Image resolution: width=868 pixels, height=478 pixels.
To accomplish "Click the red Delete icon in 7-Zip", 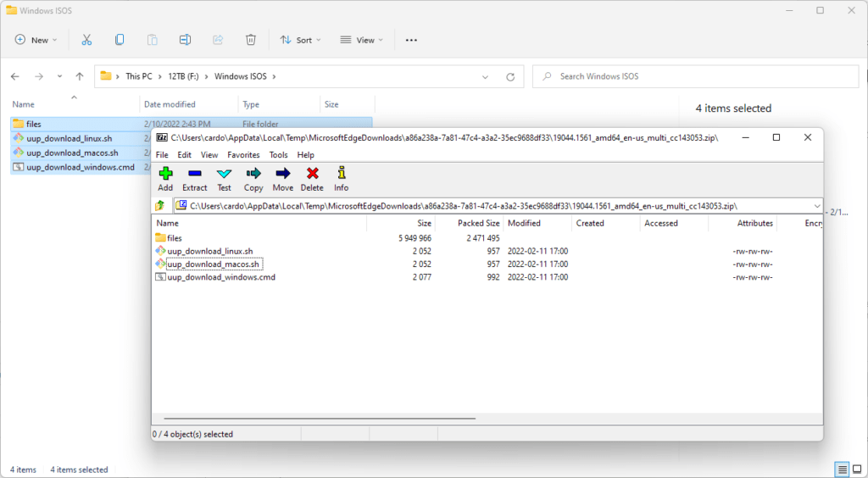I will (x=312, y=178).
